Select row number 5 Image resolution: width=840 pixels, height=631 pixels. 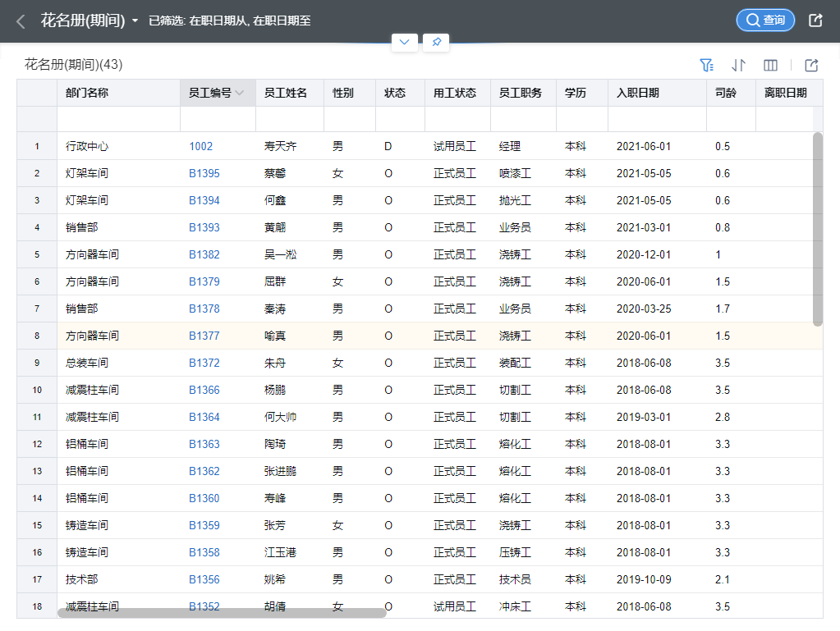[37, 254]
